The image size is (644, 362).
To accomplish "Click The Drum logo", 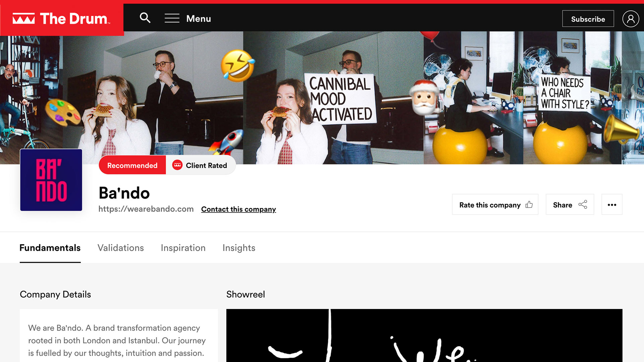I will [x=62, y=19].
